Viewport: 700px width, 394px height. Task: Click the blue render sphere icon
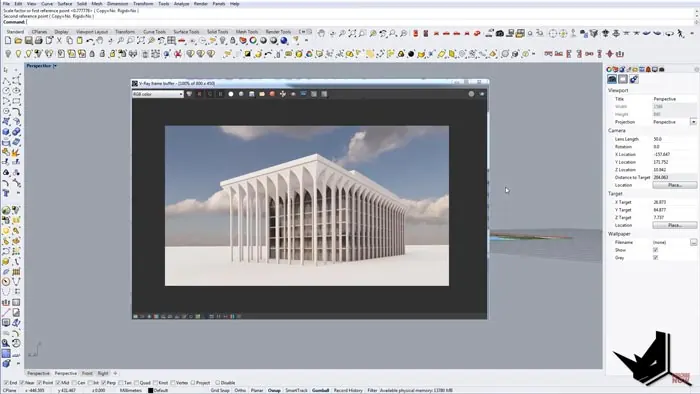pos(284,41)
